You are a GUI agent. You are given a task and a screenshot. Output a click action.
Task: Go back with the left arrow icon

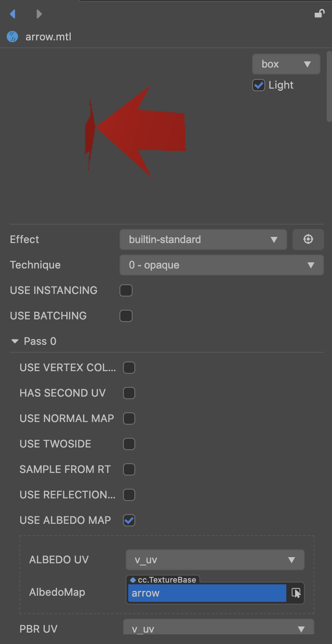click(x=13, y=14)
